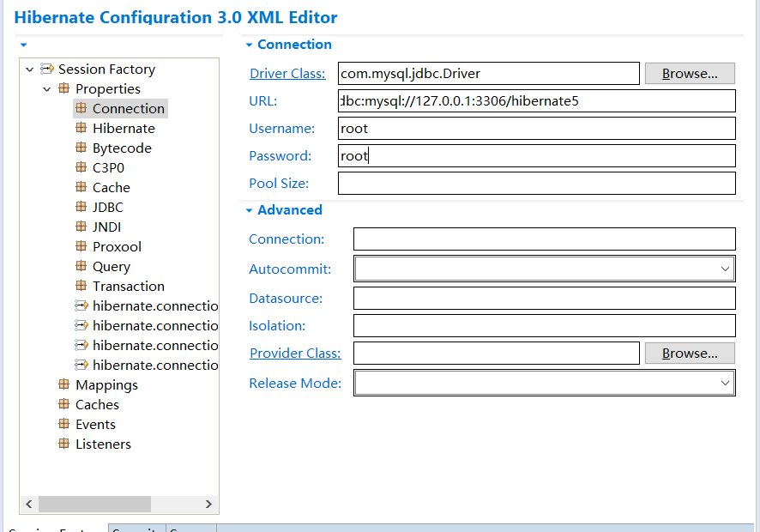Click the Query node icon
760x532 pixels.
click(81, 266)
